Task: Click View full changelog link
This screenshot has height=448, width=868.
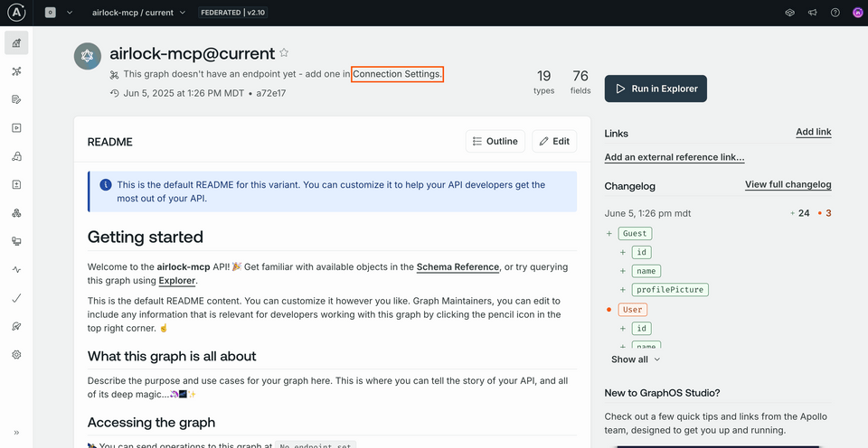Action: point(788,184)
